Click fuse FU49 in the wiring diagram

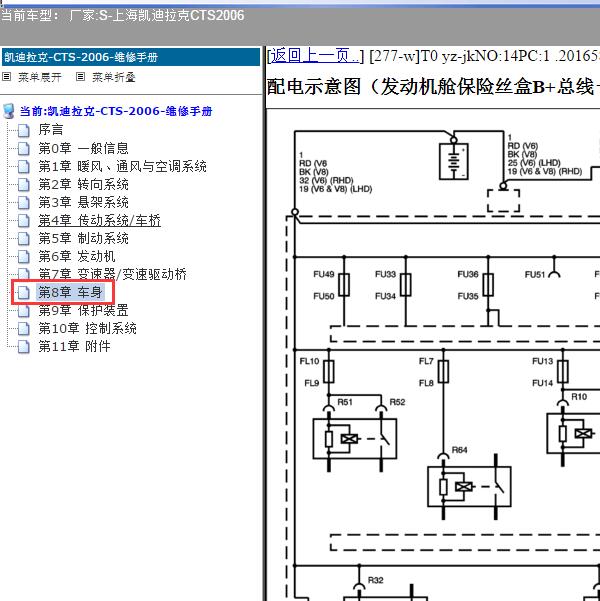(x=344, y=285)
